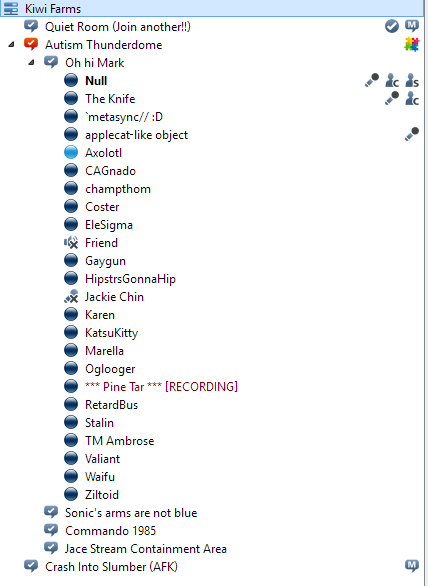Image resolution: width=428 pixels, height=586 pixels.
Task: Collapse the Oh hi Mark subchannel
Action: point(32,62)
